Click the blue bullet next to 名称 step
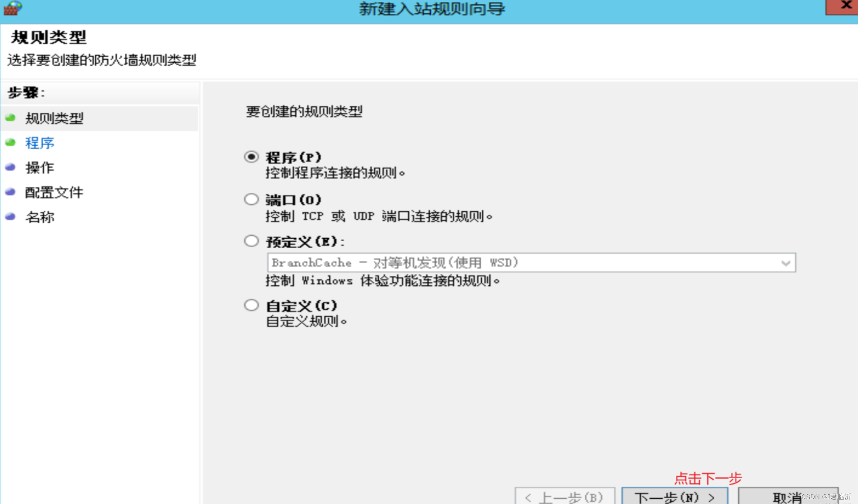 click(x=11, y=217)
